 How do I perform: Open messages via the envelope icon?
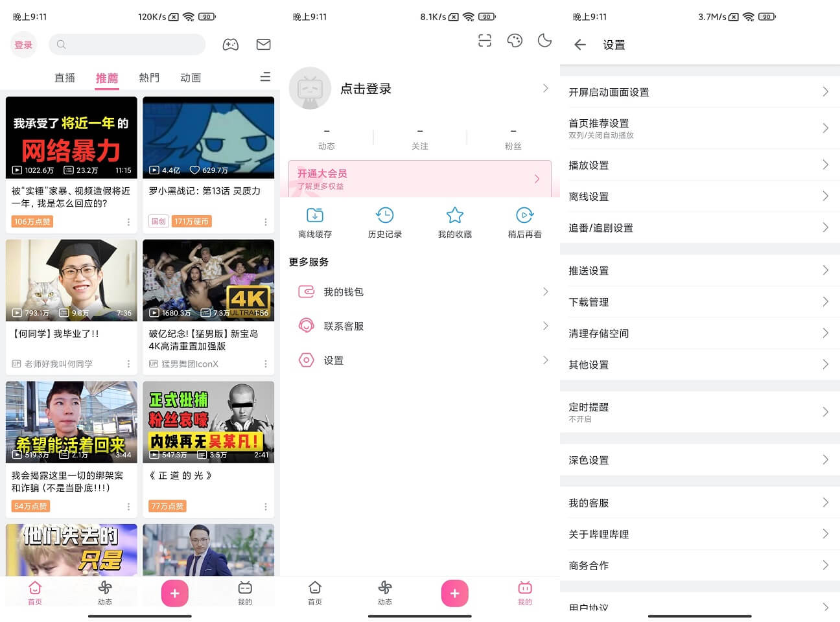point(263,44)
